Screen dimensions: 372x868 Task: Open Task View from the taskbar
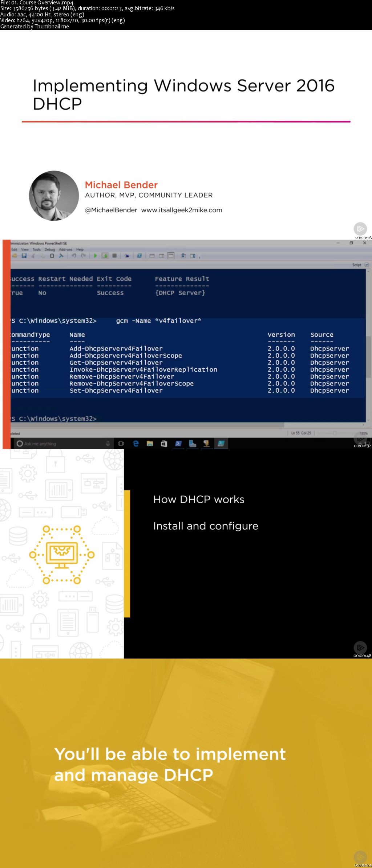(121, 443)
